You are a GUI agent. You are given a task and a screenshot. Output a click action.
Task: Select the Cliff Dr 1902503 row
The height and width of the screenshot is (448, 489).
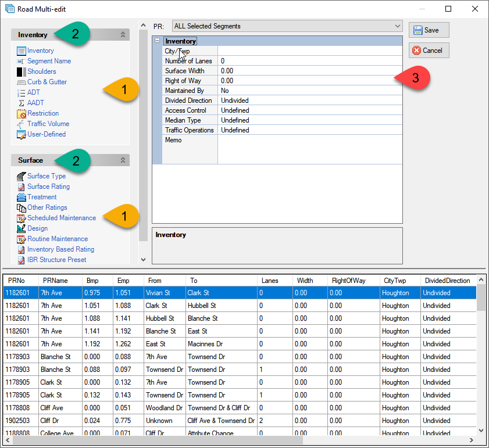coord(240,421)
